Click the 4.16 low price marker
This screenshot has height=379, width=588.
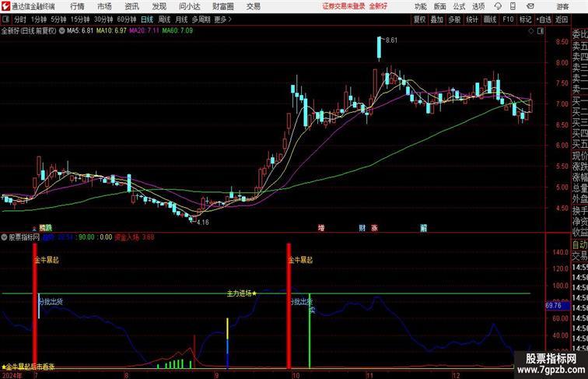click(203, 223)
